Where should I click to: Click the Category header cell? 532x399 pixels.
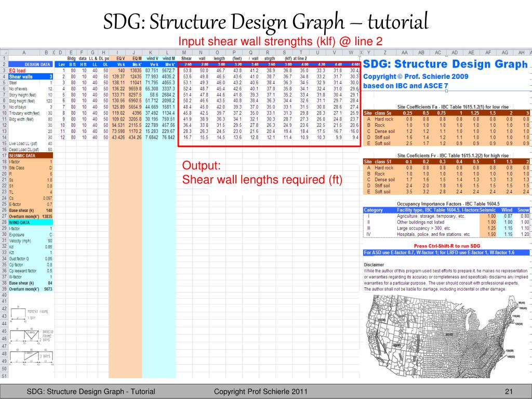coord(373,210)
